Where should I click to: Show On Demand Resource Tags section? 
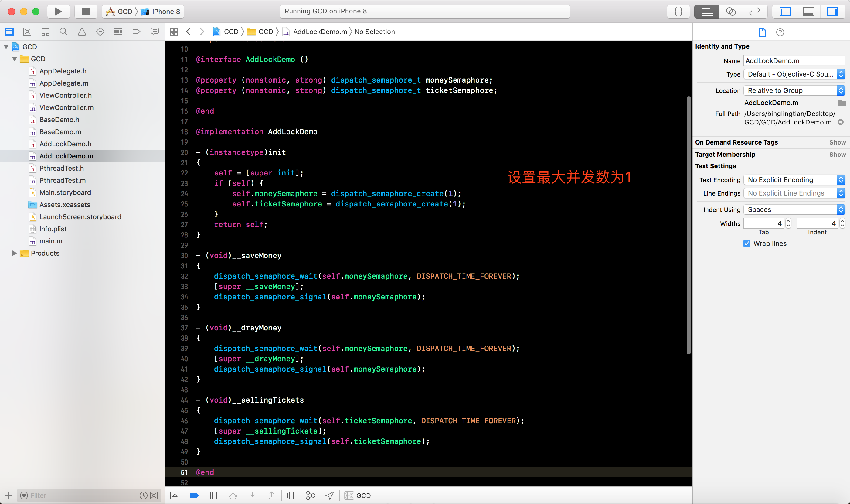838,142
